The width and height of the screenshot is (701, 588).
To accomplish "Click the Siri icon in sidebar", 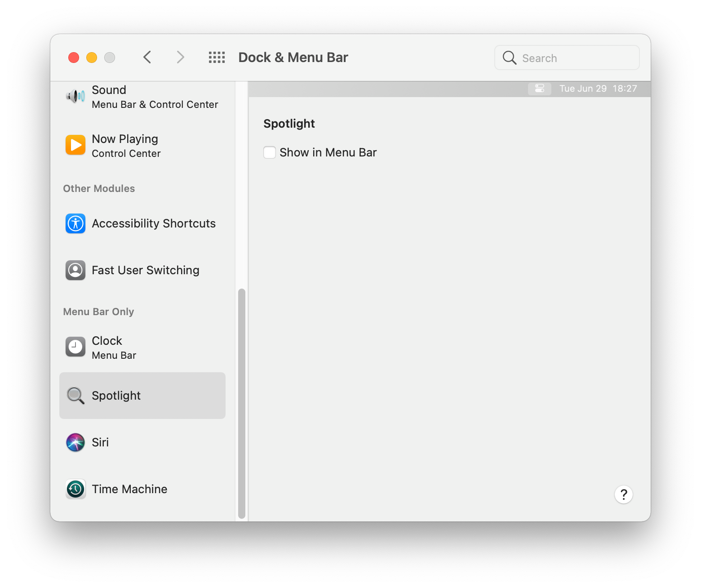I will pos(75,442).
